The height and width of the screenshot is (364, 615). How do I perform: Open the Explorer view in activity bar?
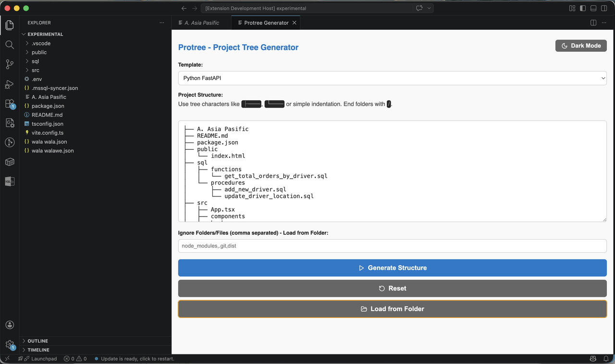pos(10,25)
